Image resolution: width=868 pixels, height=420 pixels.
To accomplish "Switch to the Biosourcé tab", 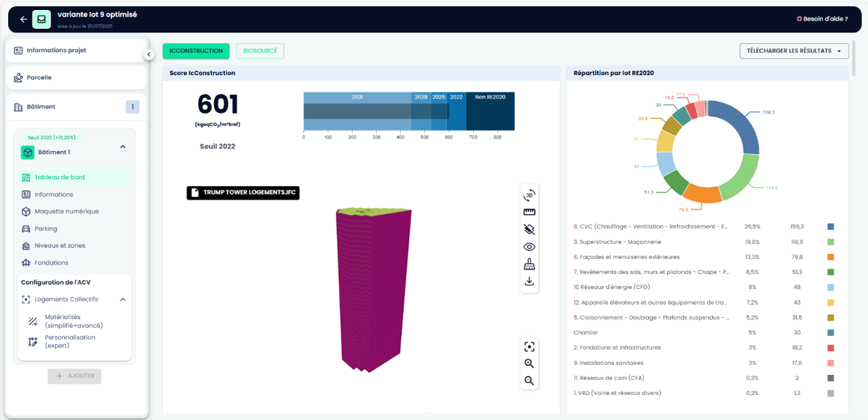I will (x=260, y=51).
